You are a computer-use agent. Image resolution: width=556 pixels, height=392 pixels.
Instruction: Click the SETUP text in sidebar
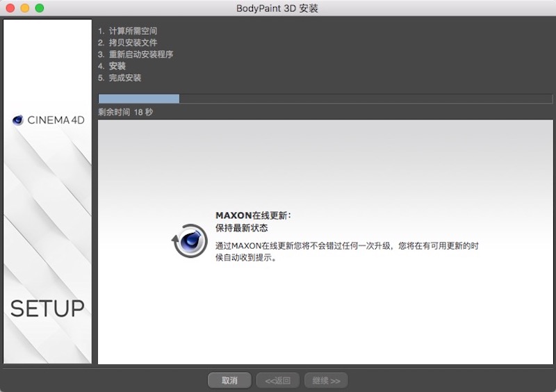[47, 309]
